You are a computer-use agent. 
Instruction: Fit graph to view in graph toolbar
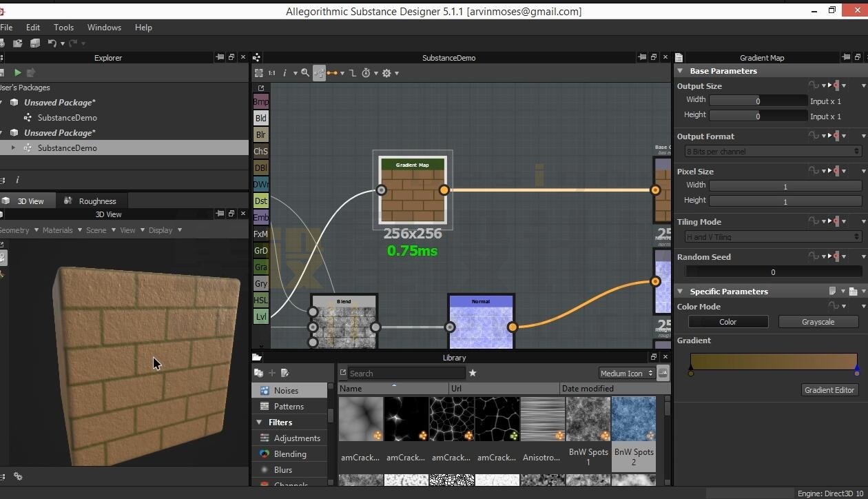(258, 72)
